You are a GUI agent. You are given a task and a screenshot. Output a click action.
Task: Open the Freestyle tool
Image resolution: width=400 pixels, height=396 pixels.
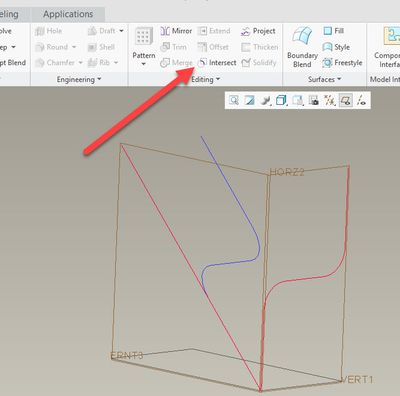tap(342, 63)
